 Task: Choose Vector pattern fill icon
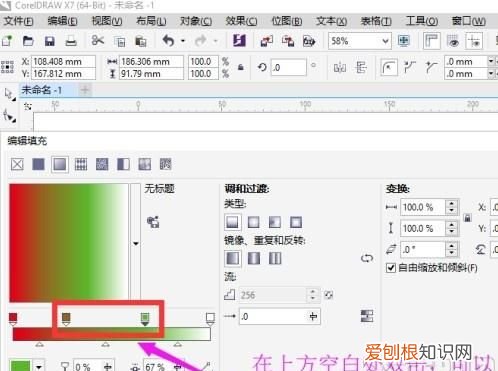point(81,164)
